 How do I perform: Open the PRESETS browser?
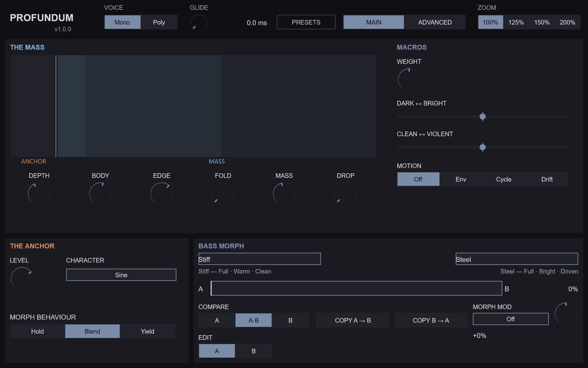[306, 22]
